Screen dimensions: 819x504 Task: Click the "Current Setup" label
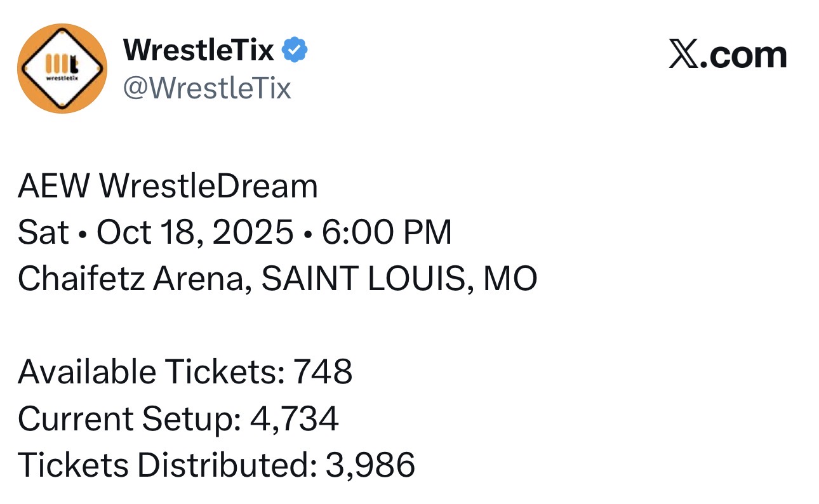click(129, 418)
